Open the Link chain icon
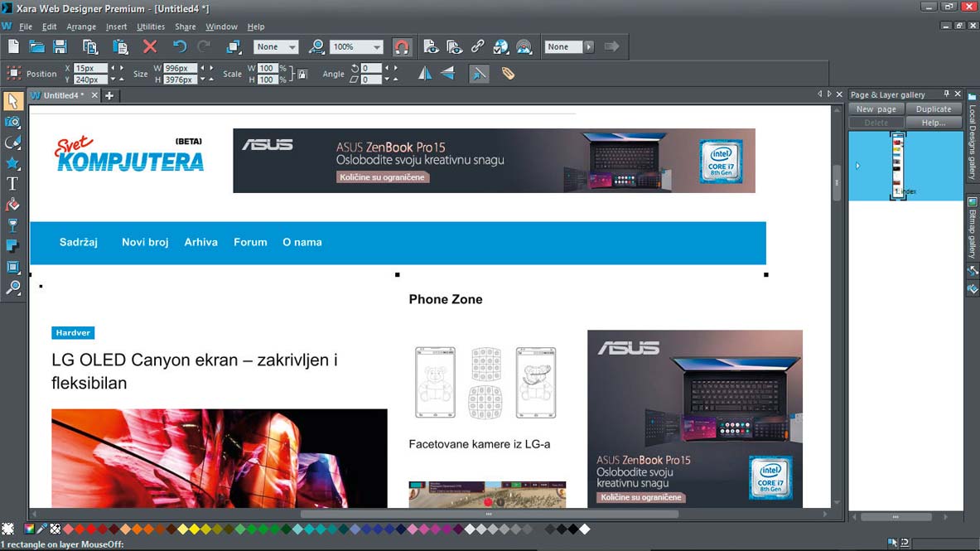 [477, 46]
